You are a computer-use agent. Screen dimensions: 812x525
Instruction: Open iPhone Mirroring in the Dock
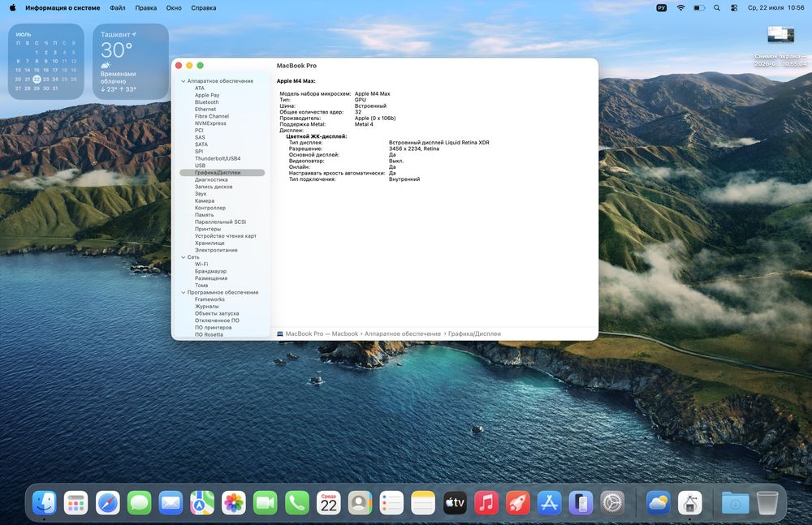click(581, 503)
